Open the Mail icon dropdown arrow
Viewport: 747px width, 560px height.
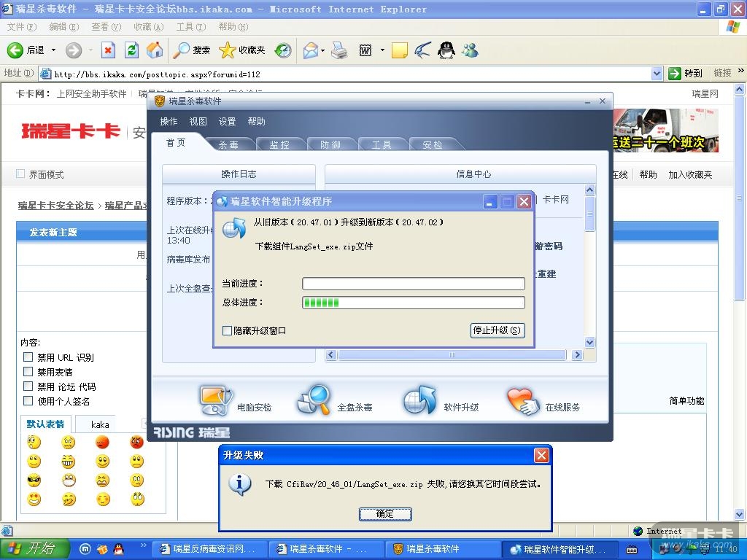click(x=323, y=50)
